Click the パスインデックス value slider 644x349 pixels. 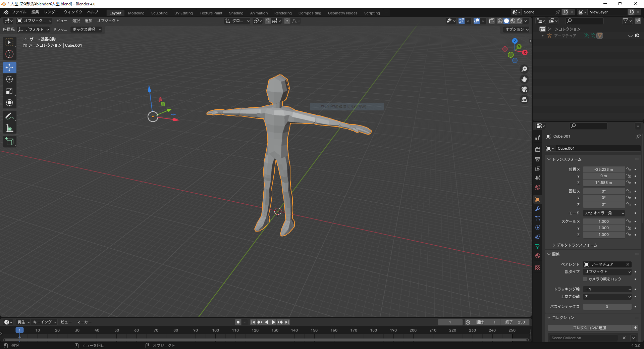[x=607, y=307]
